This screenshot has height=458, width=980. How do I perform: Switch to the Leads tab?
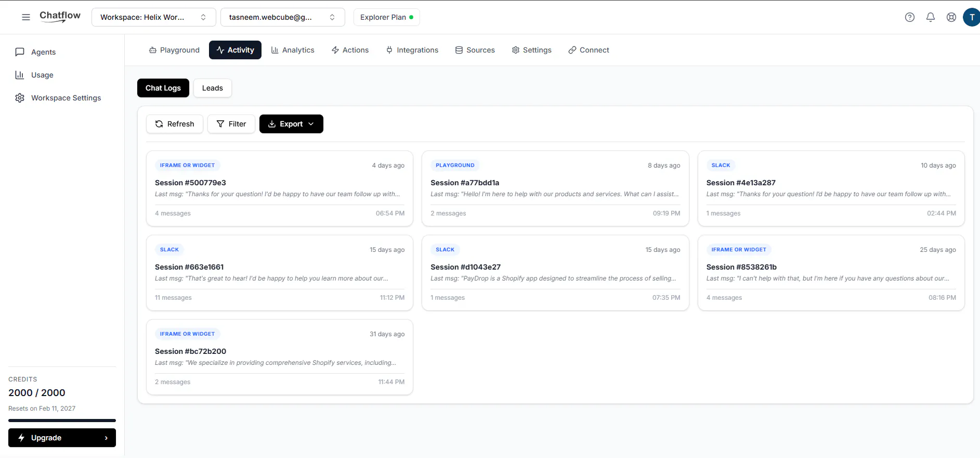coord(213,88)
